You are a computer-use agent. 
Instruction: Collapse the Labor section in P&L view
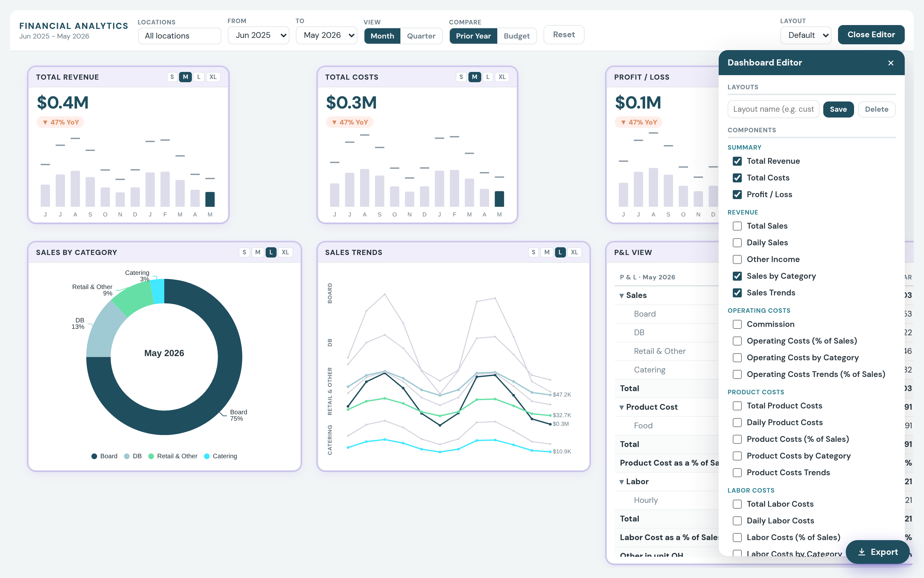[621, 482]
